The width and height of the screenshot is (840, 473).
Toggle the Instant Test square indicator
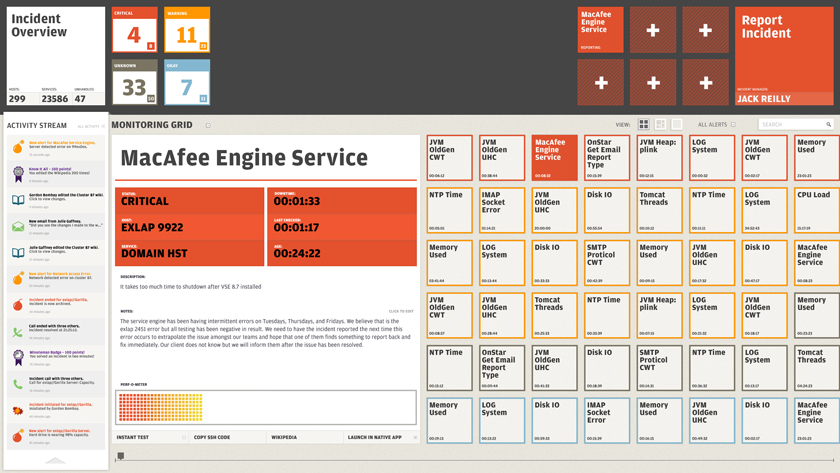tap(184, 437)
